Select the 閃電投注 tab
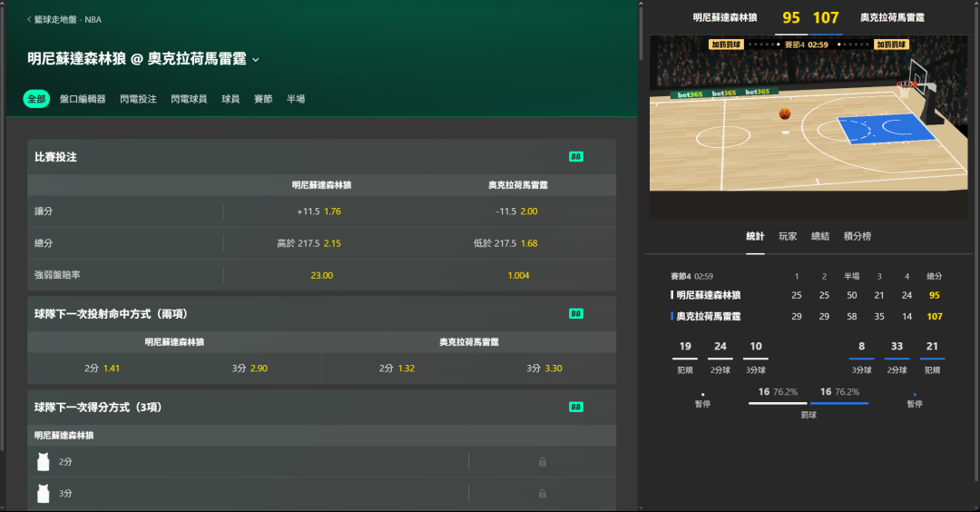This screenshot has width=980, height=512. 138,99
